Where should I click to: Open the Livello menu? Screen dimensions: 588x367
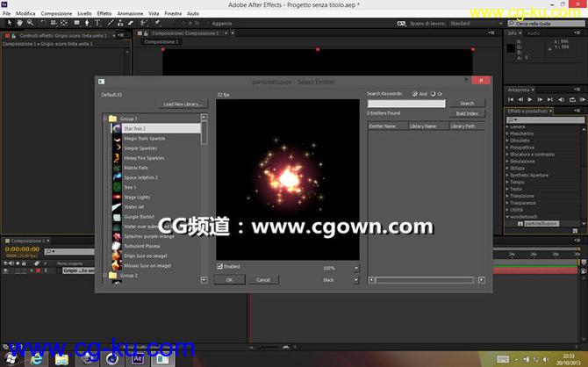[x=84, y=13]
